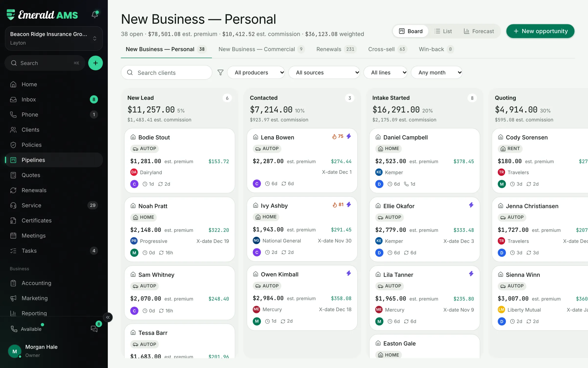Click the flame score 81 on Ivy Ashby card
This screenshot has width=588, height=368.
pyautogui.click(x=338, y=205)
